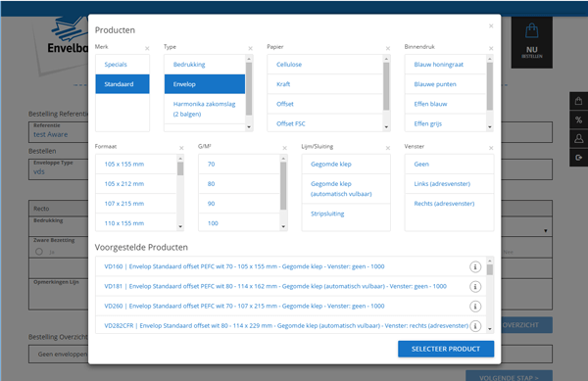Click the Binnendruk list scrollbar thumb
588x381 pixels.
point(490,86)
